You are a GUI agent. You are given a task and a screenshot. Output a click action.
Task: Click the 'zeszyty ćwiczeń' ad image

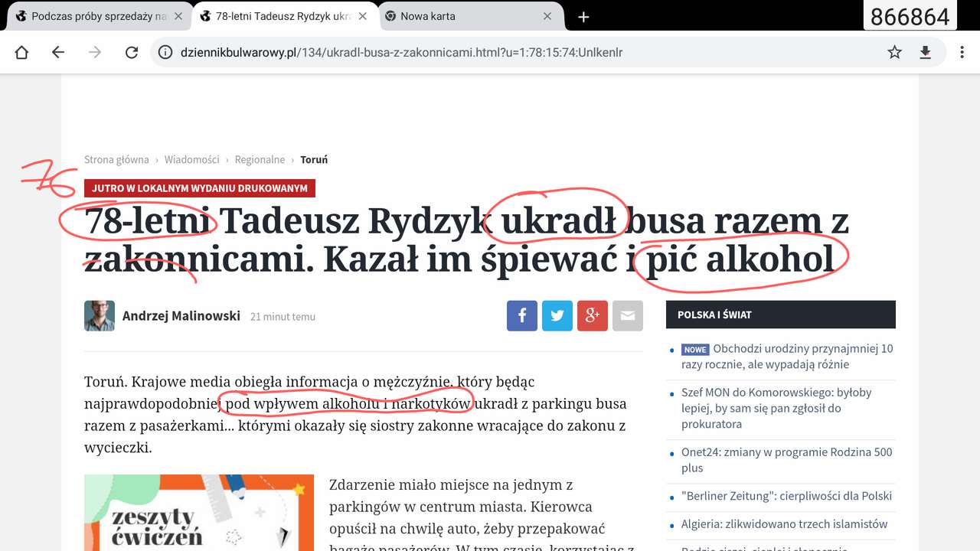199,512
